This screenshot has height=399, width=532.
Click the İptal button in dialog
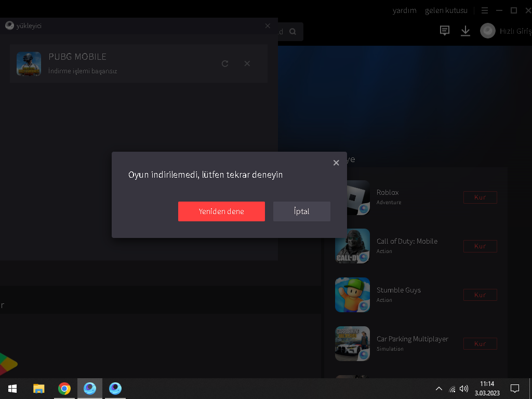click(x=302, y=211)
